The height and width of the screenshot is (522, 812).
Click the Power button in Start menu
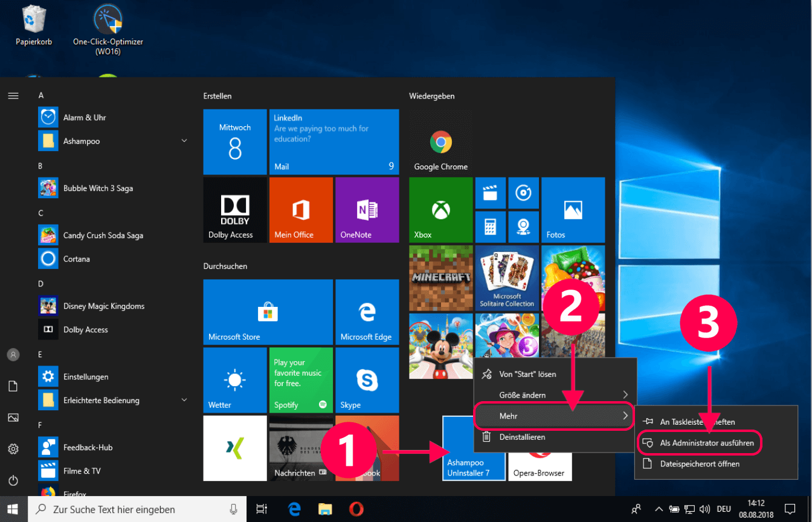point(13,480)
